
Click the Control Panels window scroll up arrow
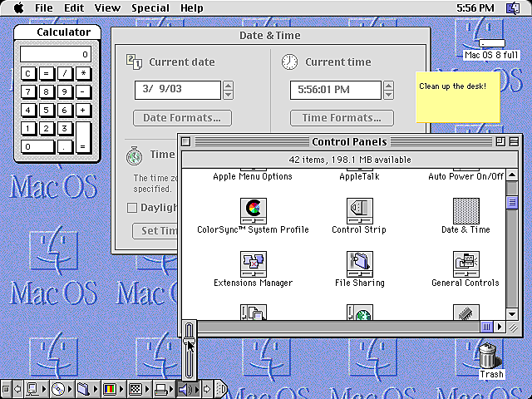coord(512,175)
